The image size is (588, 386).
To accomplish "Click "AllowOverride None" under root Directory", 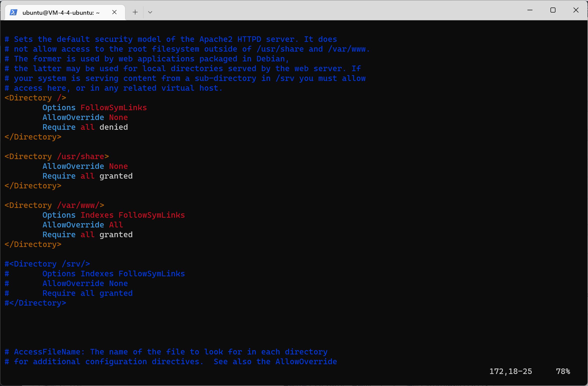I will [85, 117].
